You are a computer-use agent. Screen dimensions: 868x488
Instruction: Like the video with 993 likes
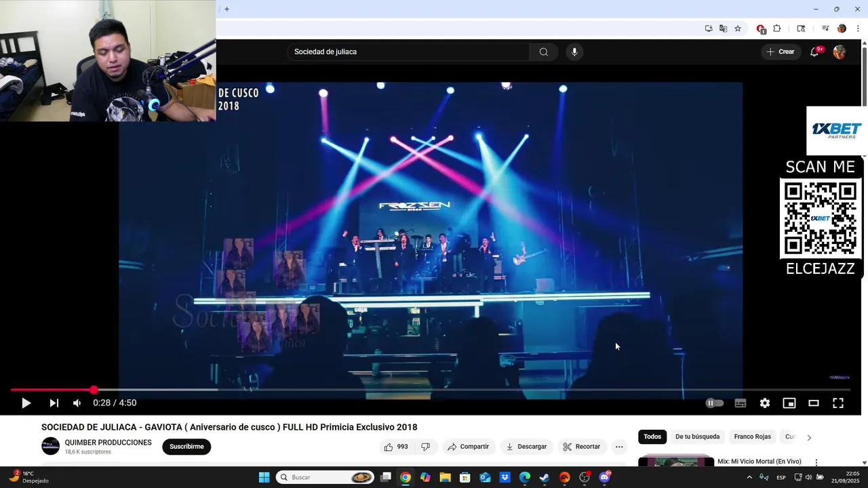pos(396,447)
